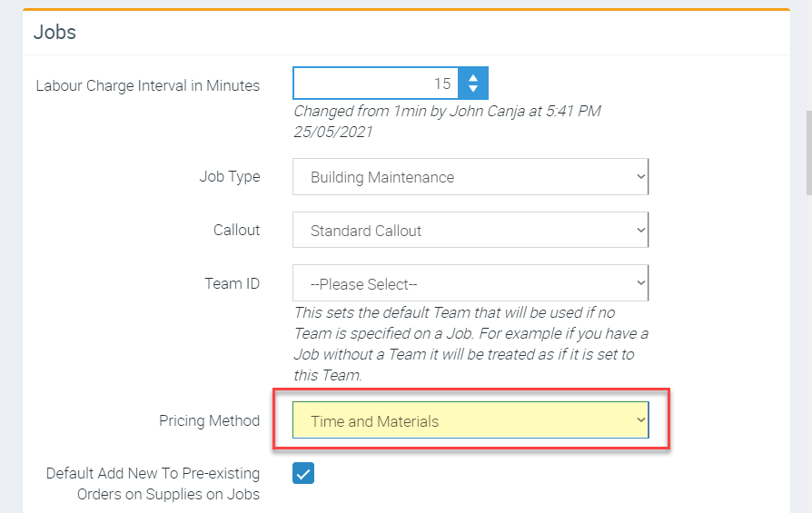Screen dimensions: 812x513
Task: Click the vertical scrollbar thumb
Action: pos(808,153)
